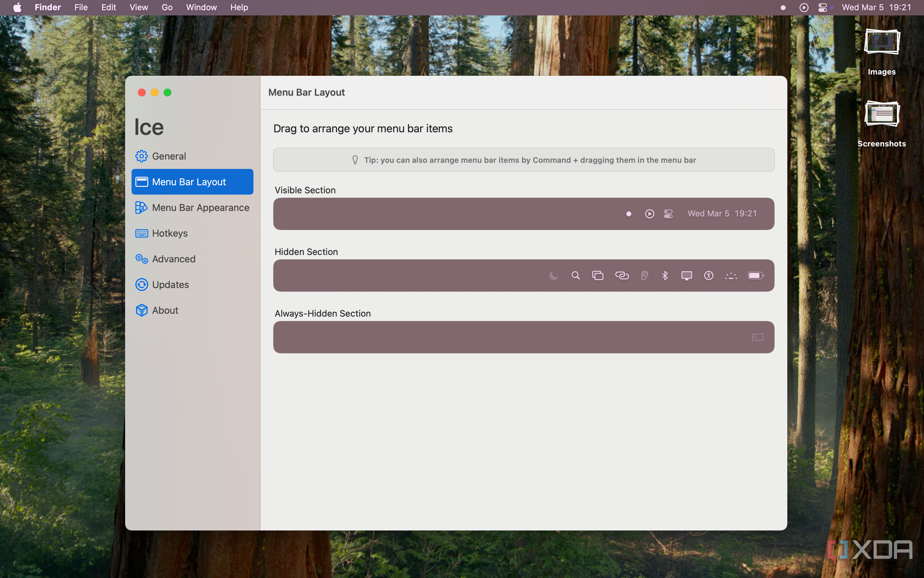This screenshot has width=924, height=578.
Task: Open the Finder menu
Action: coord(48,7)
